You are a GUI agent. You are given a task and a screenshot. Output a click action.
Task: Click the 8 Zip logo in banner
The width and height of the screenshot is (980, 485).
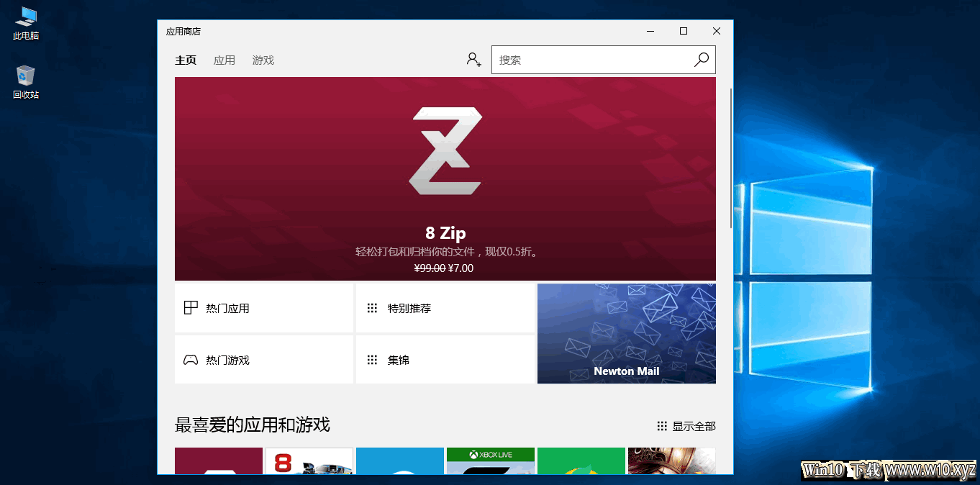445,150
